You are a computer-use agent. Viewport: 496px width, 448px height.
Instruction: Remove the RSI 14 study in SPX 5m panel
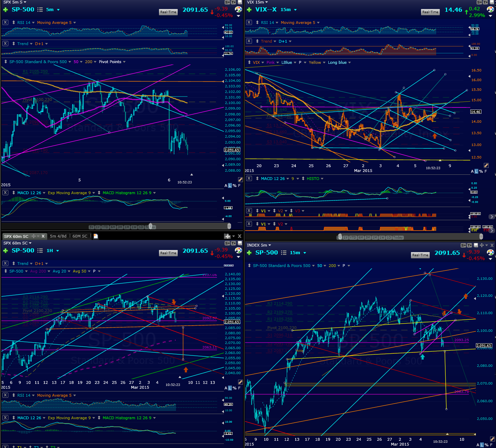click(x=5, y=22)
